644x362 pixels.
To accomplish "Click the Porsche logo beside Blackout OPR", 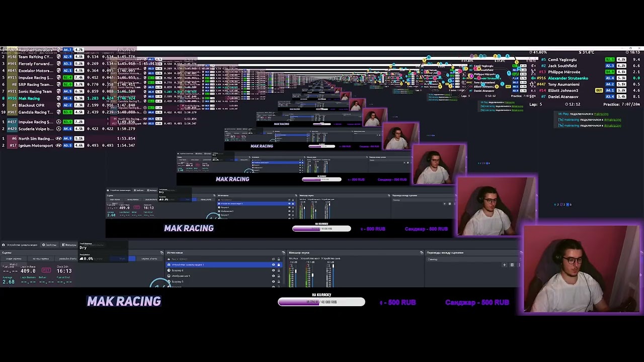I will point(58,106).
